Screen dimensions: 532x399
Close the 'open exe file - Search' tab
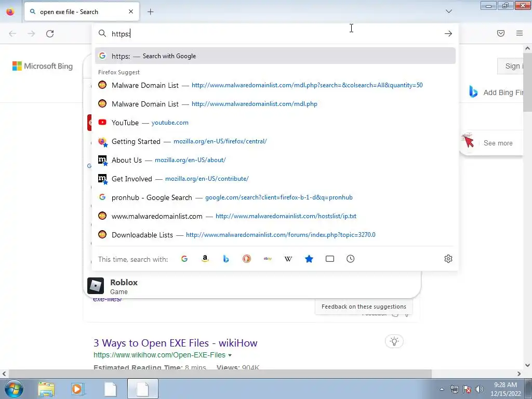pyautogui.click(x=131, y=11)
